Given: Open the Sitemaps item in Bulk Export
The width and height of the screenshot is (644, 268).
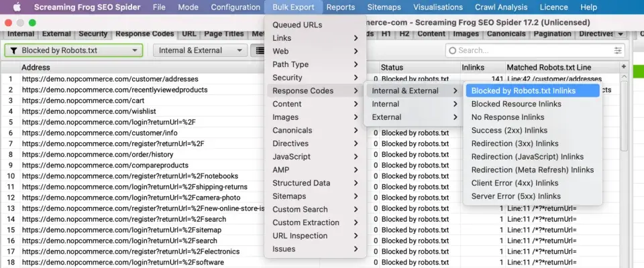Looking at the screenshot, I should tap(315, 196).
